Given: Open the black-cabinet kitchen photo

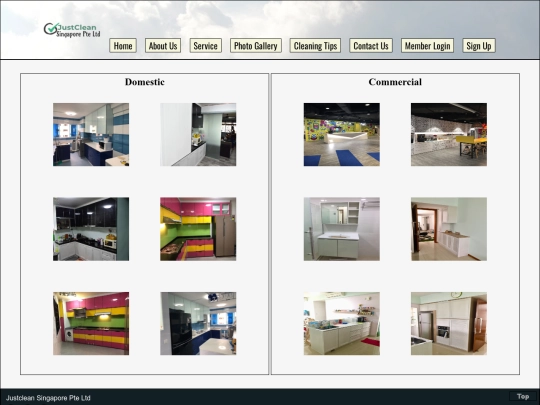Looking at the screenshot, I should tap(91, 229).
